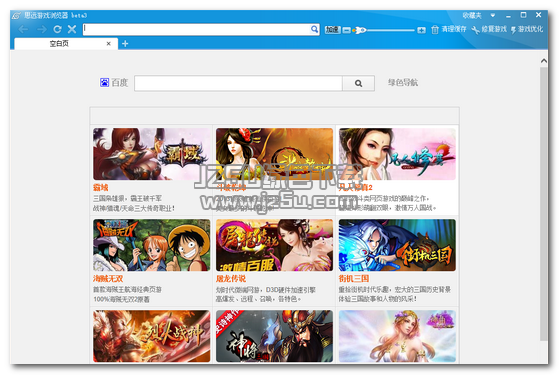
Task: Click the vertical scrollbar thumb
Action: 544,203
